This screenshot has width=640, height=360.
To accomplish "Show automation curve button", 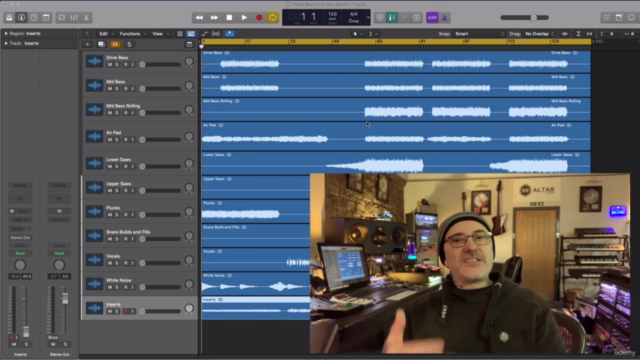I will 204,34.
